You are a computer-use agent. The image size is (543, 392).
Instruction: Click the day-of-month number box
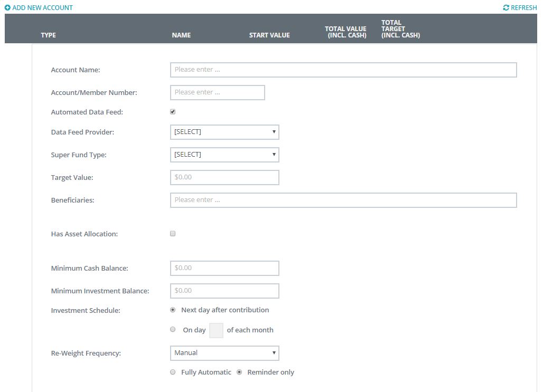(x=216, y=330)
